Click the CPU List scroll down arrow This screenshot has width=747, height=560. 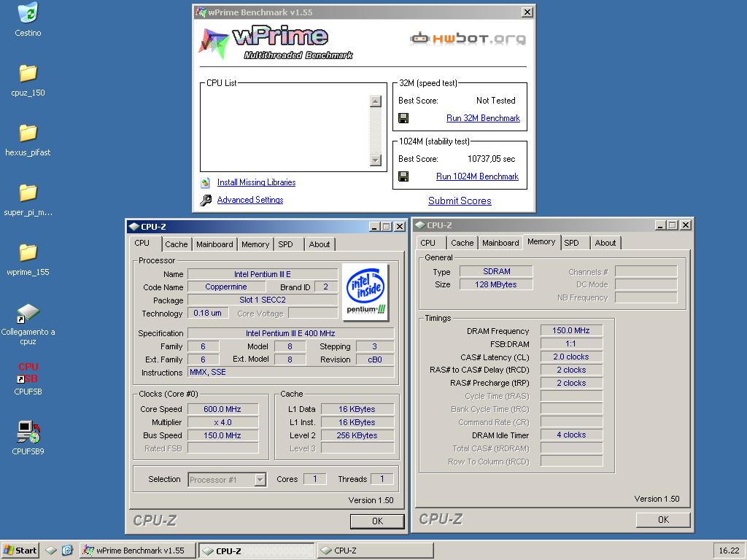376,160
